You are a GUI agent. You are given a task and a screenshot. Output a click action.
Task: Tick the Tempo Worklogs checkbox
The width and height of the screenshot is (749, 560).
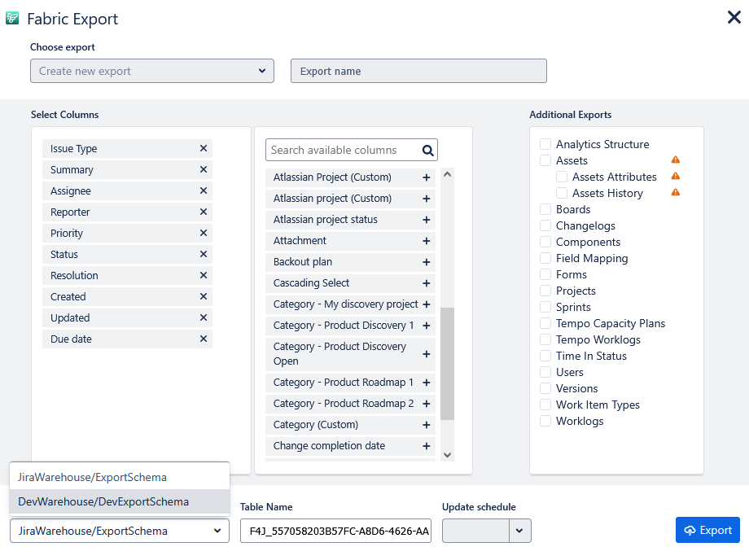pos(545,339)
